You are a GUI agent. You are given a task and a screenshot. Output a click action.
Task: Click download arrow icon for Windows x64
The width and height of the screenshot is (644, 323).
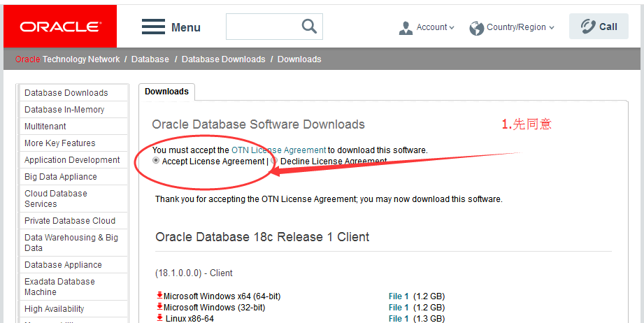[159, 296]
